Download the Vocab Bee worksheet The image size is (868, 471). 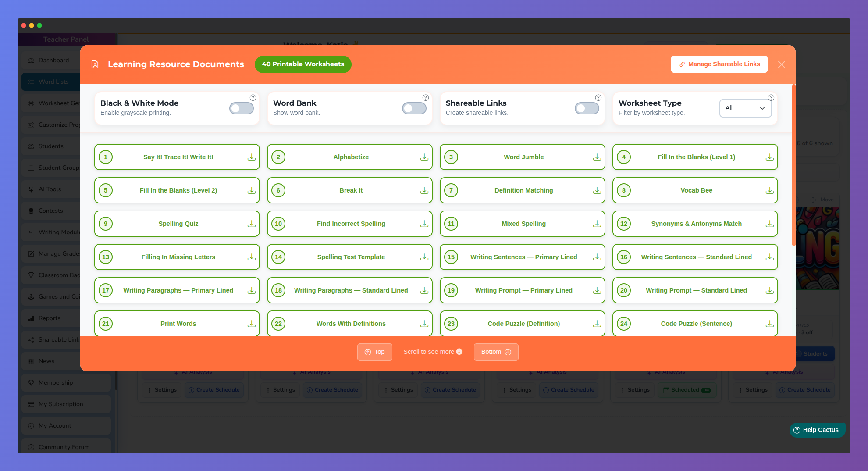click(770, 190)
